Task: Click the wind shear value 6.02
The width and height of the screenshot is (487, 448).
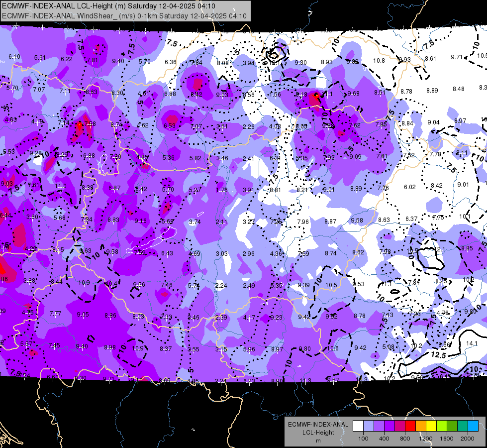Action: click(410, 187)
